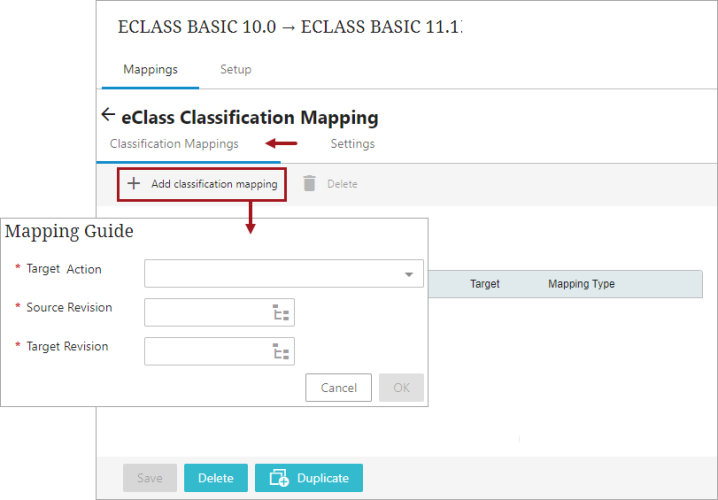Click the Mapping Guide dialog title
The width and height of the screenshot is (718, 500).
(x=69, y=231)
